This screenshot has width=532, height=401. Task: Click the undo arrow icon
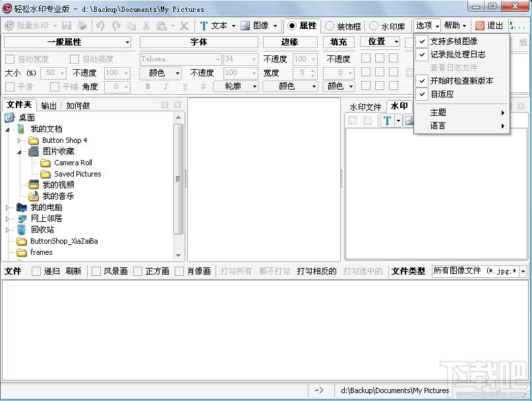pos(100,26)
